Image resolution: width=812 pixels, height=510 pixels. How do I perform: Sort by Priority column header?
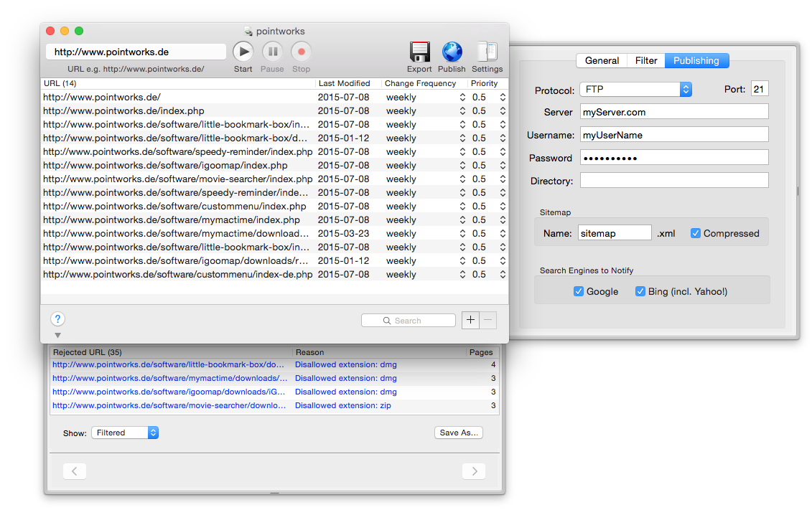click(x=487, y=83)
